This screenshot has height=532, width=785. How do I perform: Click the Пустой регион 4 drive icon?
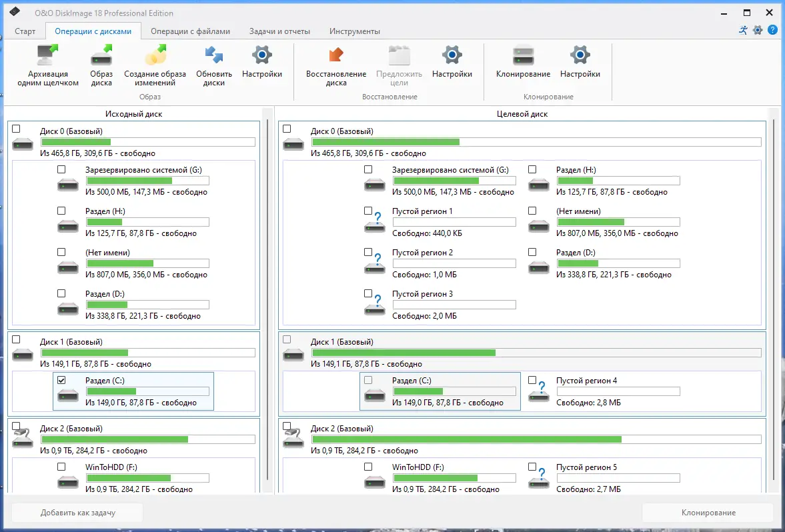pyautogui.click(x=539, y=392)
